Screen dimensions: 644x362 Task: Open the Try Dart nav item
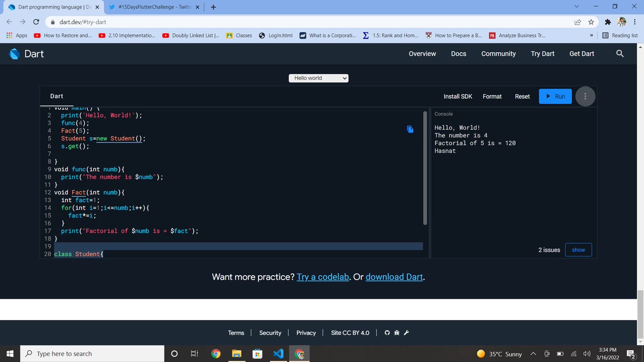click(x=543, y=54)
